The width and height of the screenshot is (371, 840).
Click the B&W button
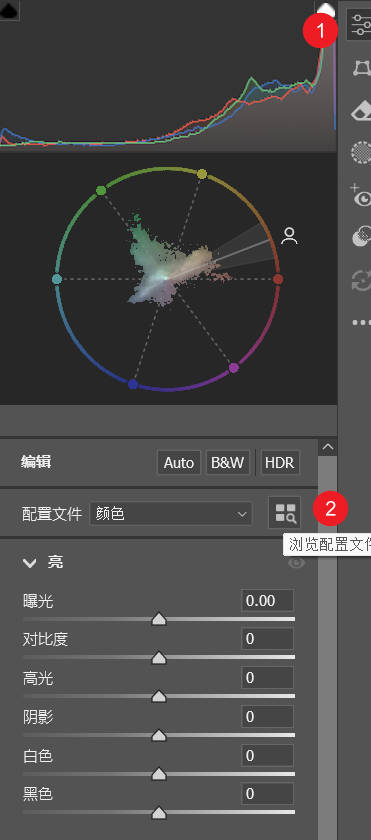tap(228, 462)
